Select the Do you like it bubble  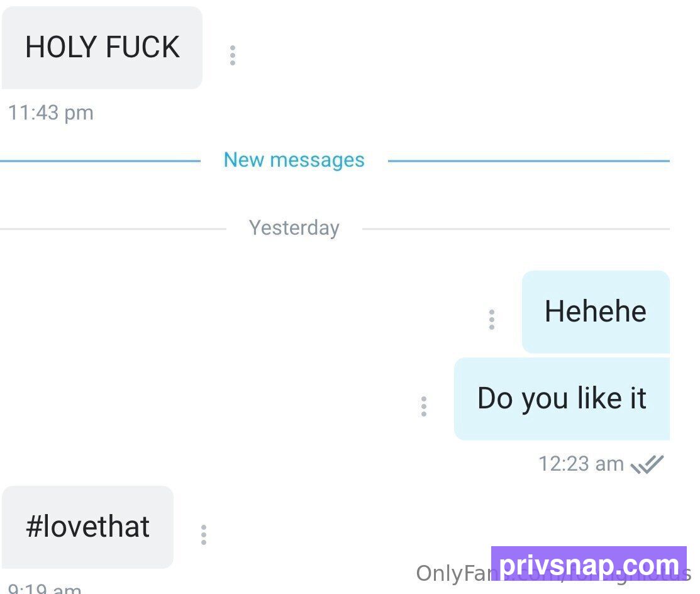(562, 399)
